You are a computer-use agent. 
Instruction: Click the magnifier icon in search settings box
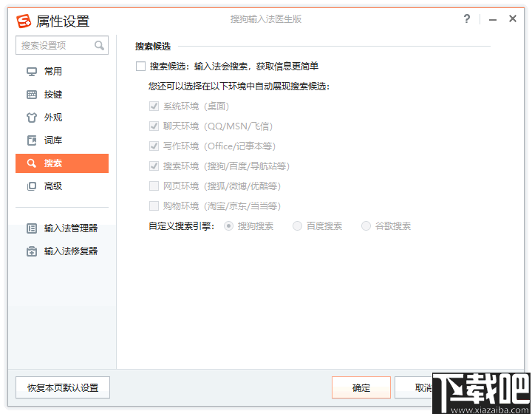[99, 45]
